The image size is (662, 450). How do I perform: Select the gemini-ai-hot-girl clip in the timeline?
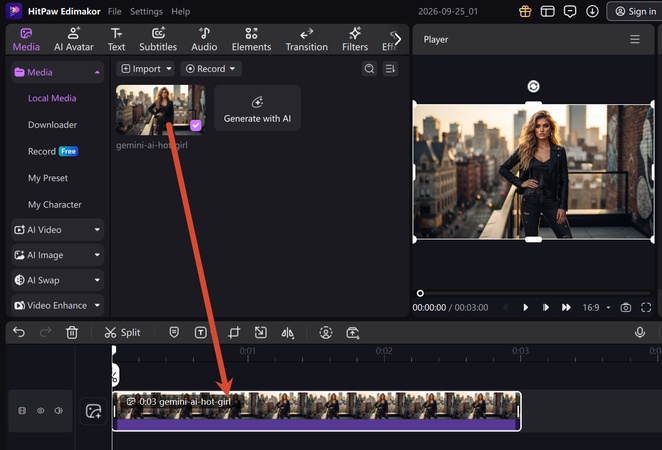317,412
